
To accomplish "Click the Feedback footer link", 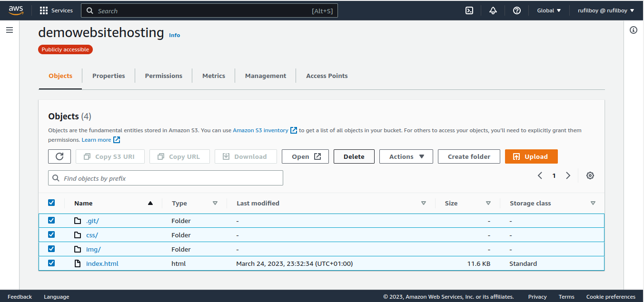I will coord(20,297).
